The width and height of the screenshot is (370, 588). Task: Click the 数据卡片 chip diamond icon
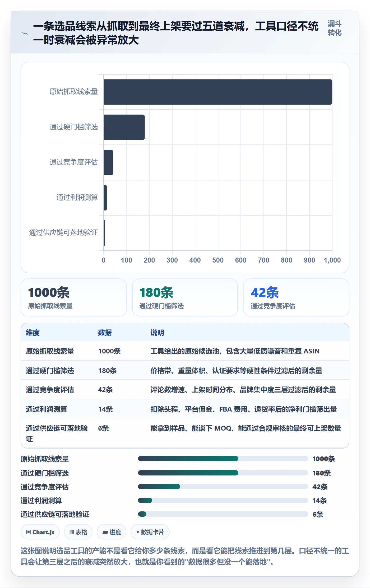pos(138,532)
